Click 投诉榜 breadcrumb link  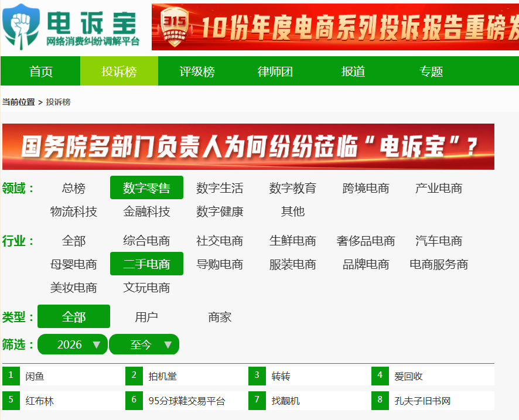coord(58,102)
